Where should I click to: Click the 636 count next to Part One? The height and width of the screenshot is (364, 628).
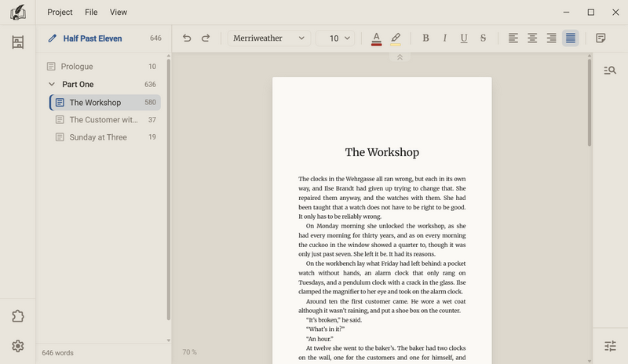click(x=150, y=85)
